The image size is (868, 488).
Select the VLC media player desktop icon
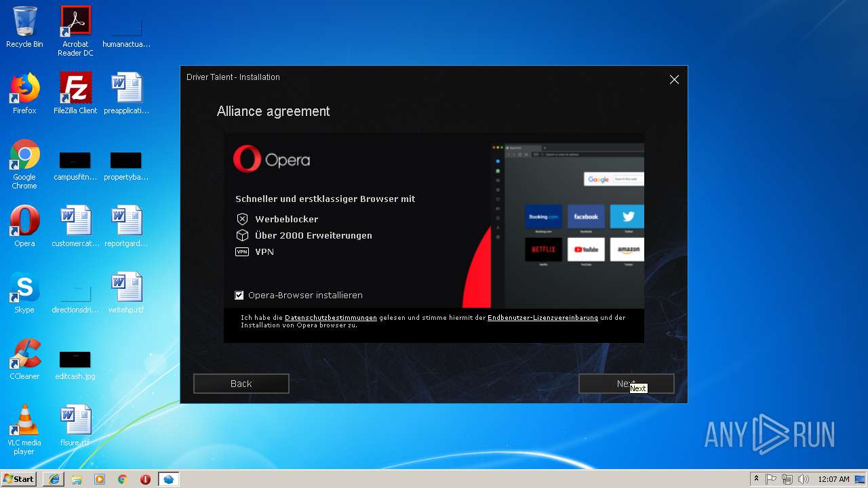click(x=24, y=430)
